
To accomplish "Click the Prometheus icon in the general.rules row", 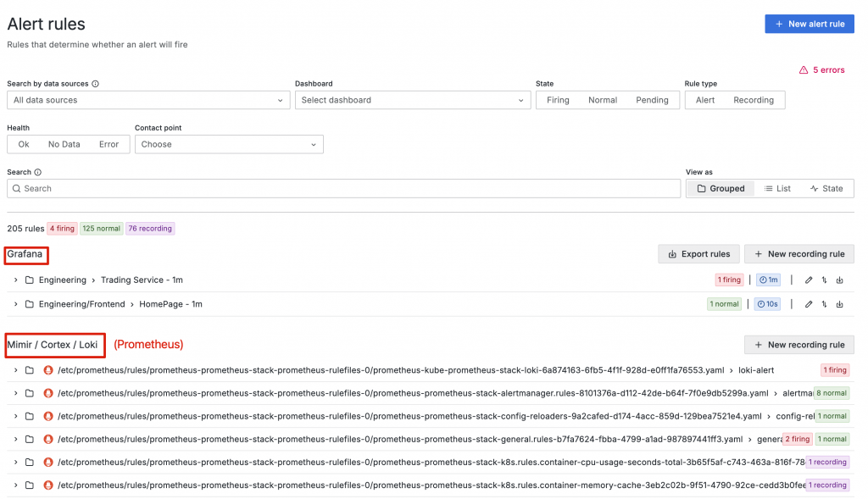I will (48, 439).
